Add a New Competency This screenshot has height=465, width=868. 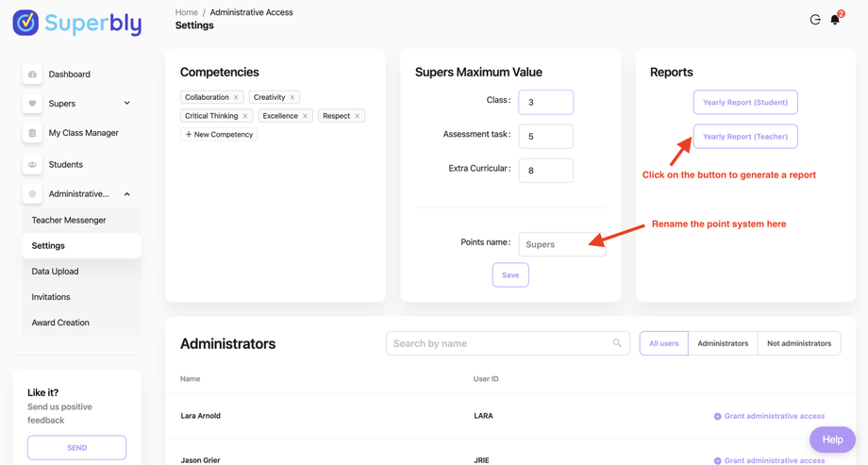[219, 135]
